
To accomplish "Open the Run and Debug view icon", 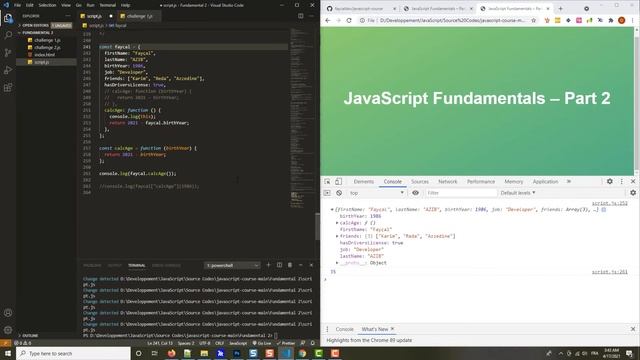I will coord(8,70).
